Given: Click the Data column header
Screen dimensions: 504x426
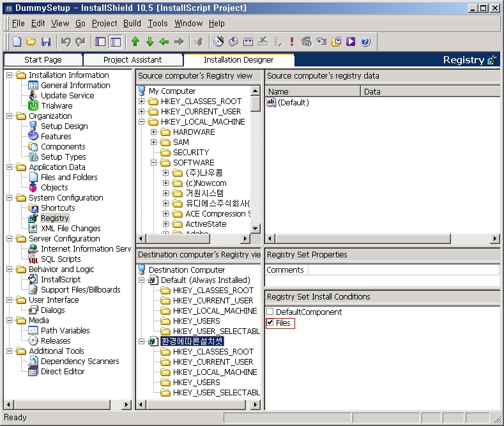Looking at the screenshot, I should click(x=430, y=91).
